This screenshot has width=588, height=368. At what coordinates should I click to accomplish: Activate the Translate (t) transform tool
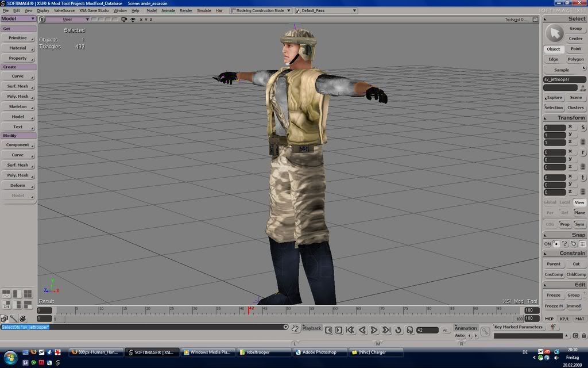click(583, 177)
